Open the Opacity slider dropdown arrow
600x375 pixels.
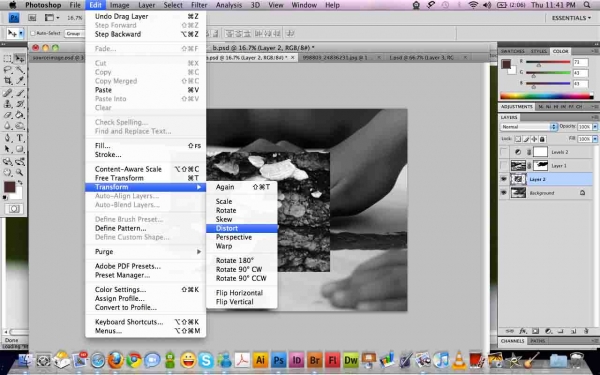595,127
